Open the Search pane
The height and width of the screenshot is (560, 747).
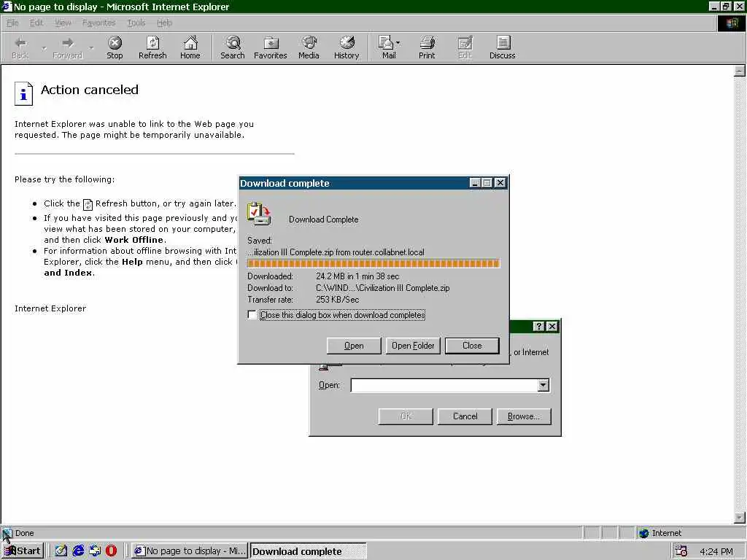(x=233, y=47)
